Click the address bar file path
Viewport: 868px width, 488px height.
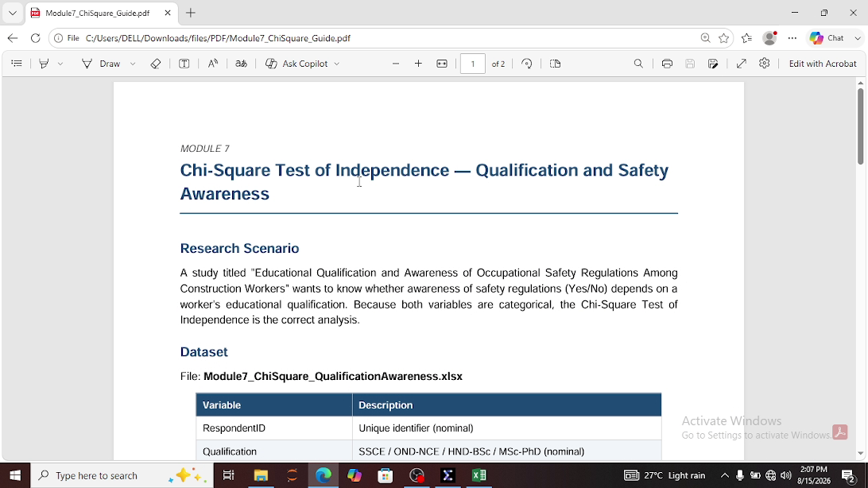(218, 38)
